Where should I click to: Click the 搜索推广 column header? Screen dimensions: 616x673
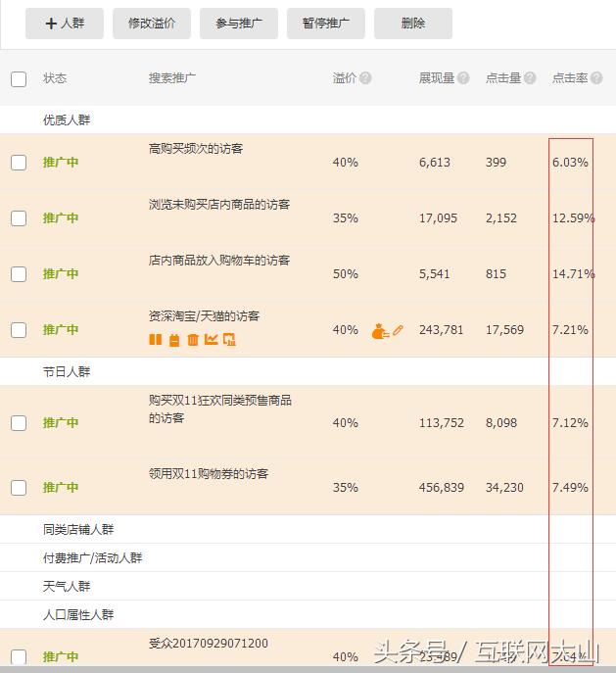(172, 78)
